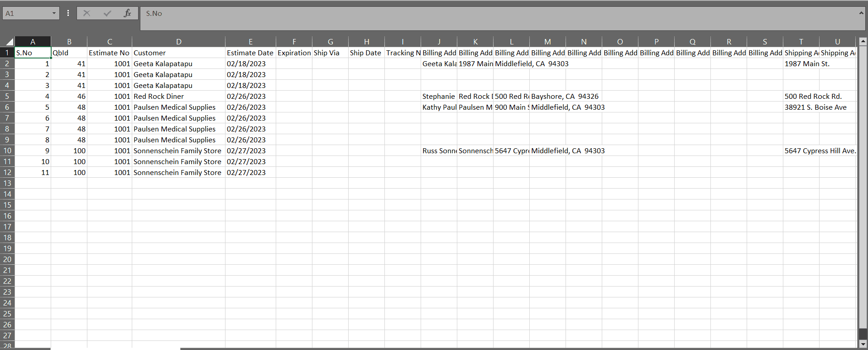Click the S.No header cell
The image size is (868, 350).
pos(33,53)
